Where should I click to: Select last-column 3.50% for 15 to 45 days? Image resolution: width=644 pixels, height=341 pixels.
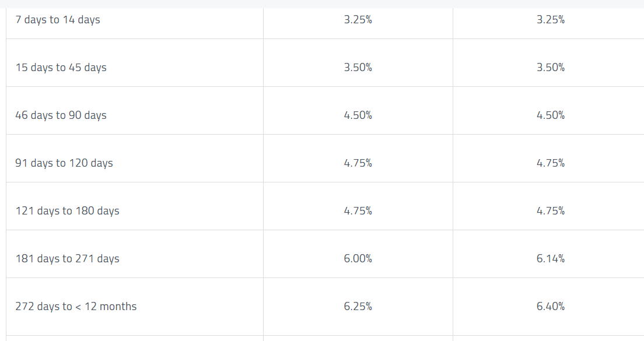(550, 68)
